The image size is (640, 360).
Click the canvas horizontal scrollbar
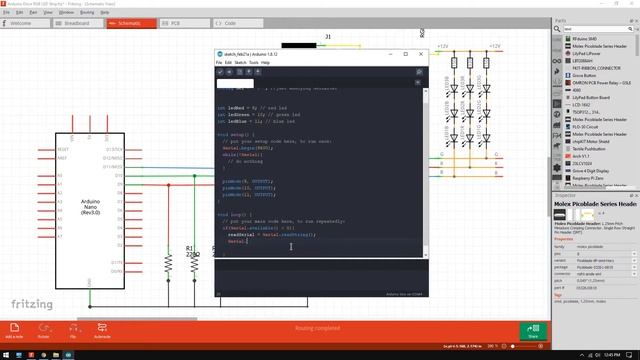click(137, 319)
